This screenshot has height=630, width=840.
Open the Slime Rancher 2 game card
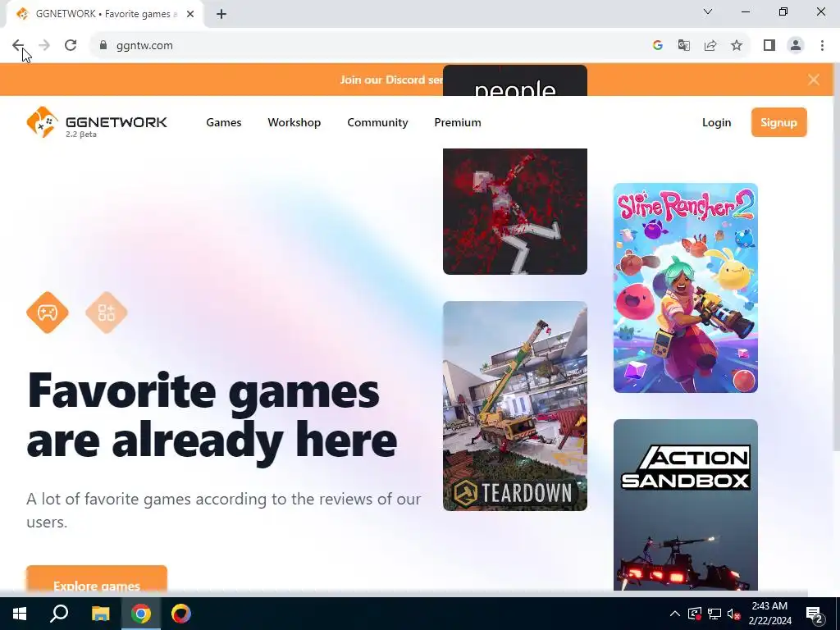pos(685,288)
